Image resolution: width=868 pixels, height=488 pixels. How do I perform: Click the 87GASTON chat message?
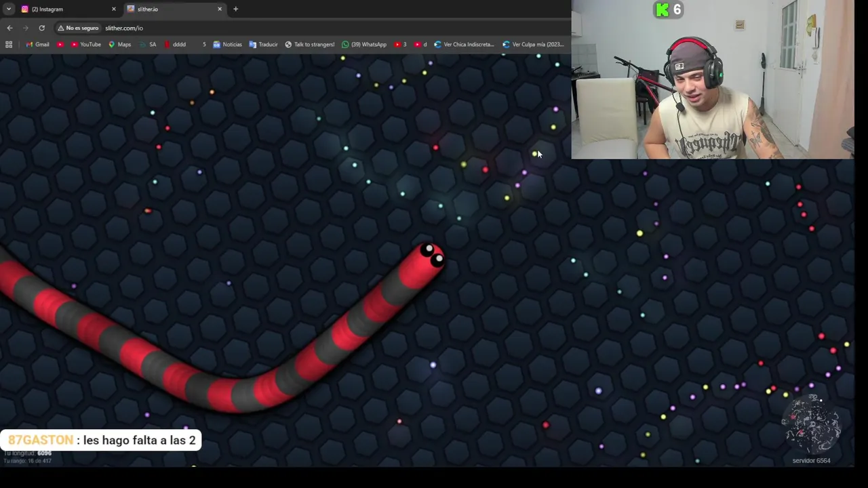tap(101, 441)
